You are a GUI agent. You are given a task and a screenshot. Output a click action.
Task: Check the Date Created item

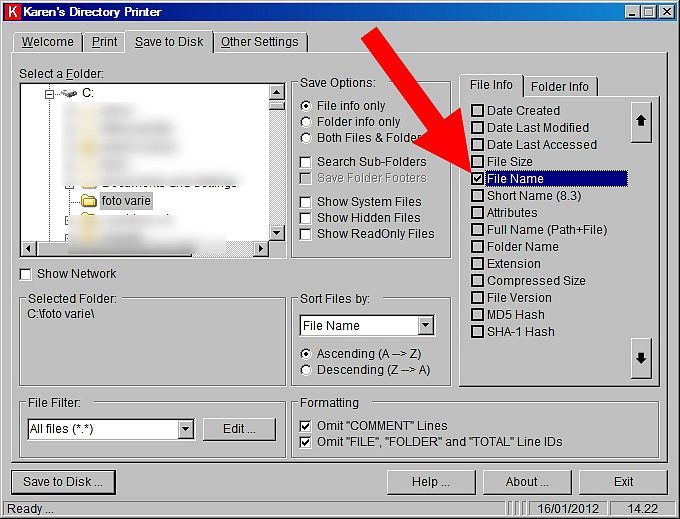coord(477,111)
